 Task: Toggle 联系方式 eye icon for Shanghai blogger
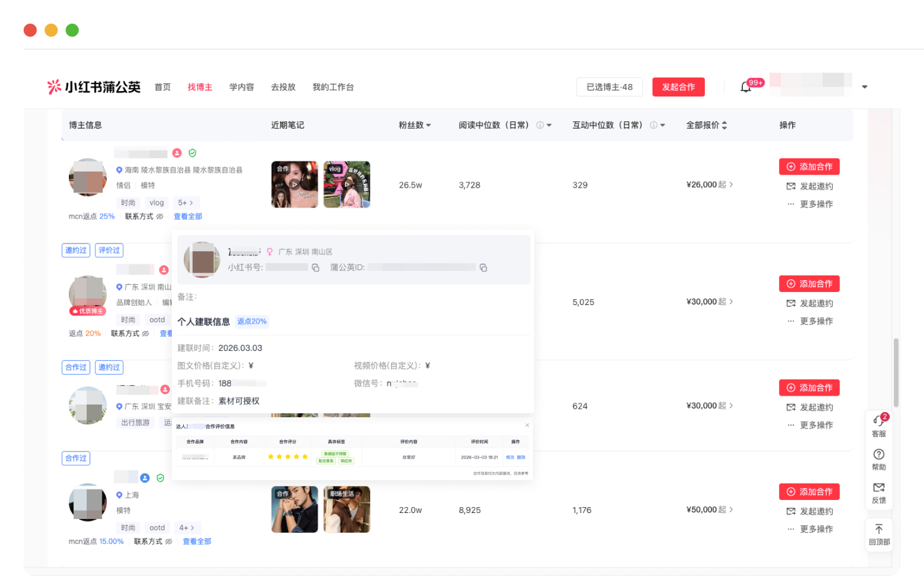point(169,542)
